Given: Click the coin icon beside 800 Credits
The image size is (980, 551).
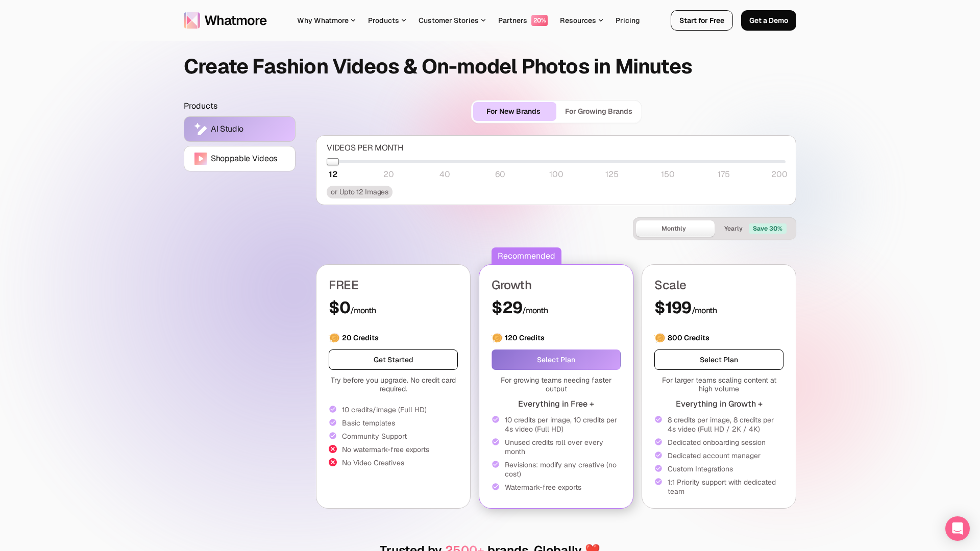Looking at the screenshot, I should [x=659, y=338].
